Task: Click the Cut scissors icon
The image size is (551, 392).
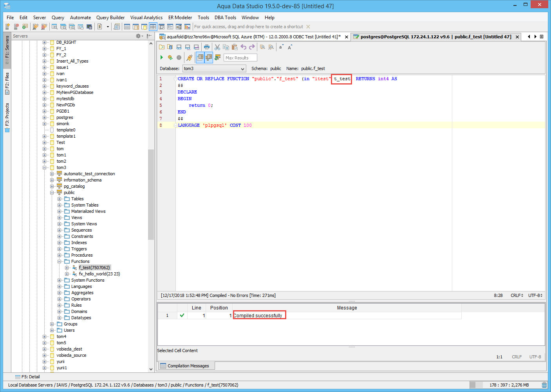Action: 217,47
